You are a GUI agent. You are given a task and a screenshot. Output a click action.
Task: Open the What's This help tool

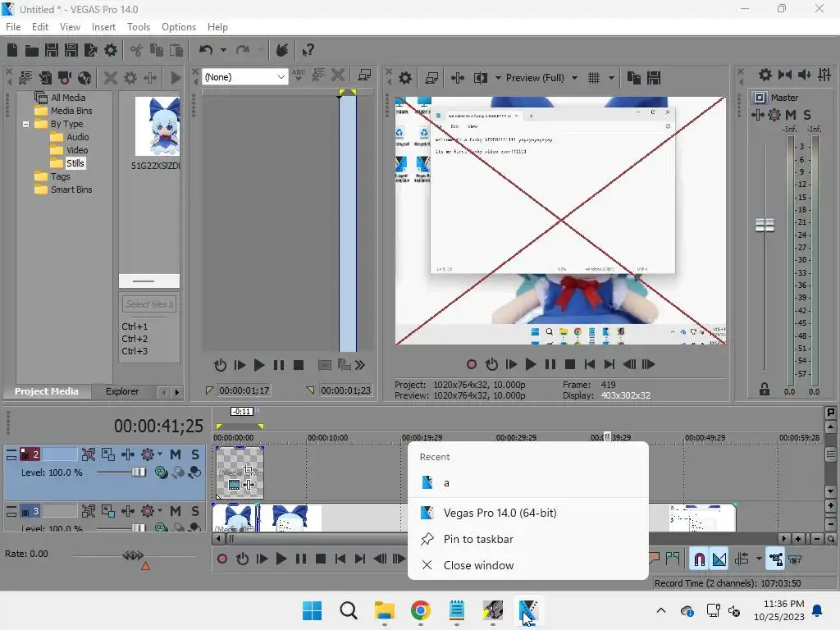[x=308, y=50]
